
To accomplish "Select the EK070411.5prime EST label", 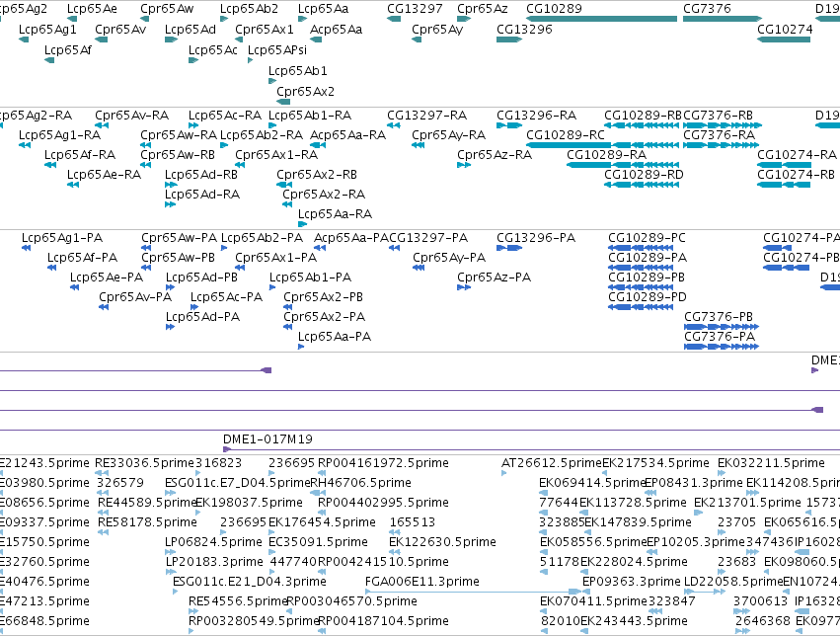I will (593, 601).
